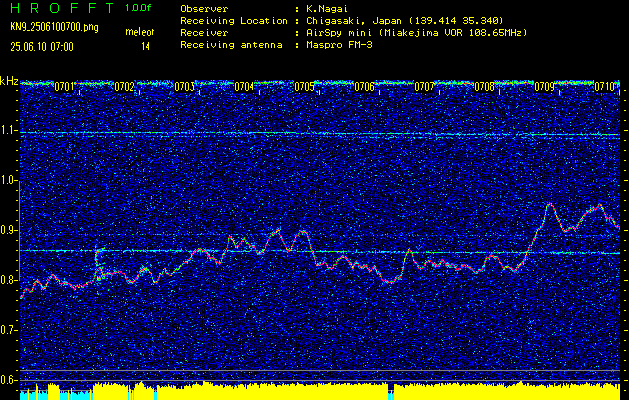Click the 0.8 frequency axis label
Viewport: 629px width, 400px height.
[x=9, y=280]
